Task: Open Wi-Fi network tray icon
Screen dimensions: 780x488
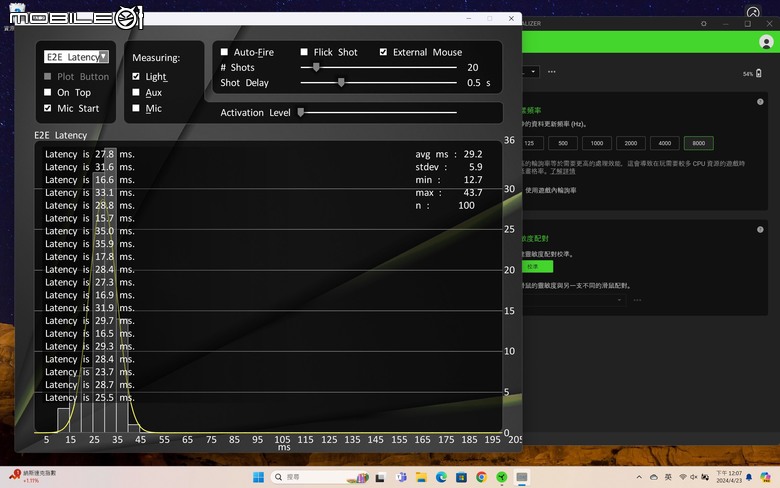Action: pyautogui.click(x=683, y=478)
